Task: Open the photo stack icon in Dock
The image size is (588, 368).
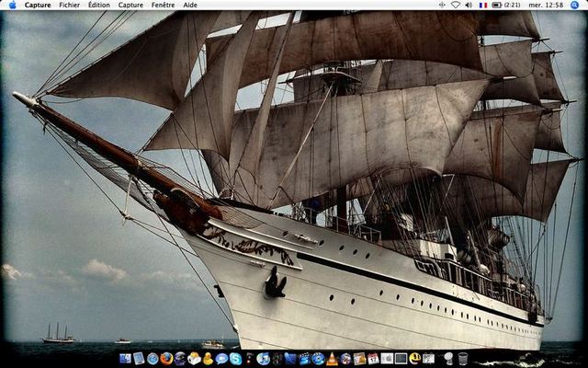Action: 359,359
